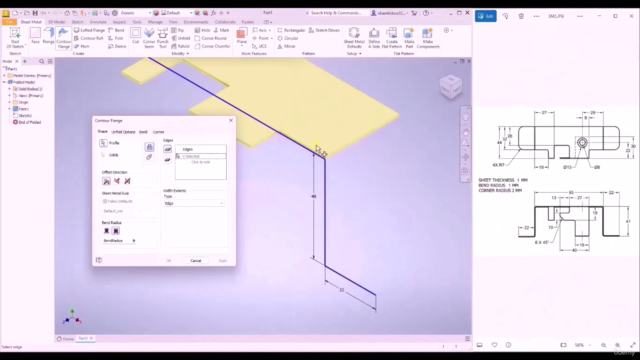Choose the Circular pattern tool

click(x=288, y=38)
